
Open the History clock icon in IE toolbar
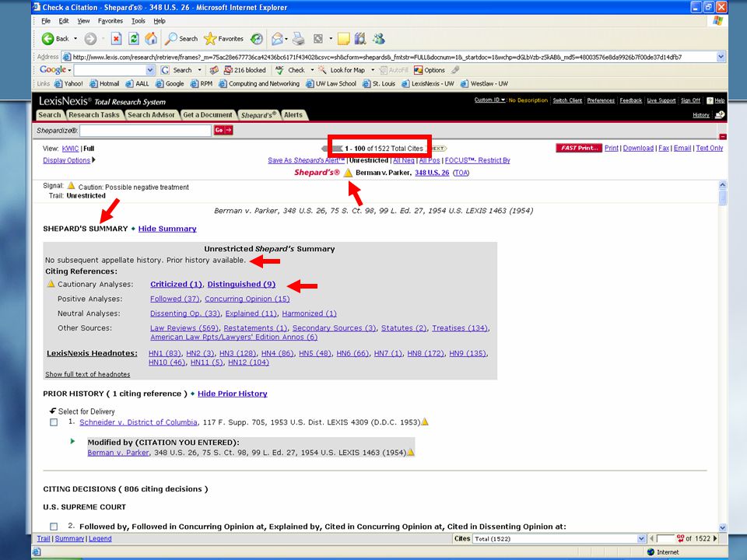tap(257, 39)
